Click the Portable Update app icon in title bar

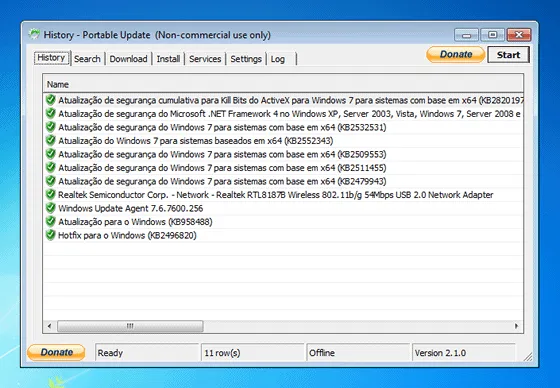point(34,35)
